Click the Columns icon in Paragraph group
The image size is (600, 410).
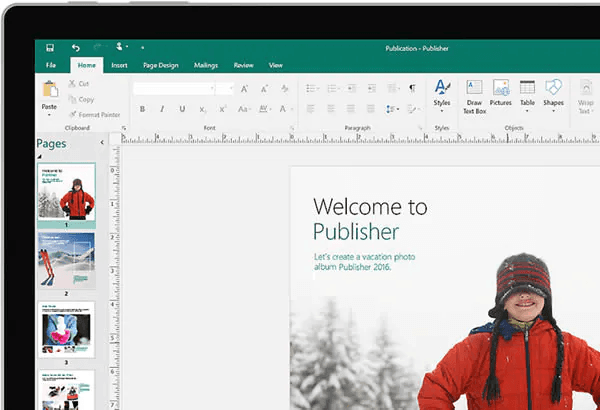(x=393, y=89)
